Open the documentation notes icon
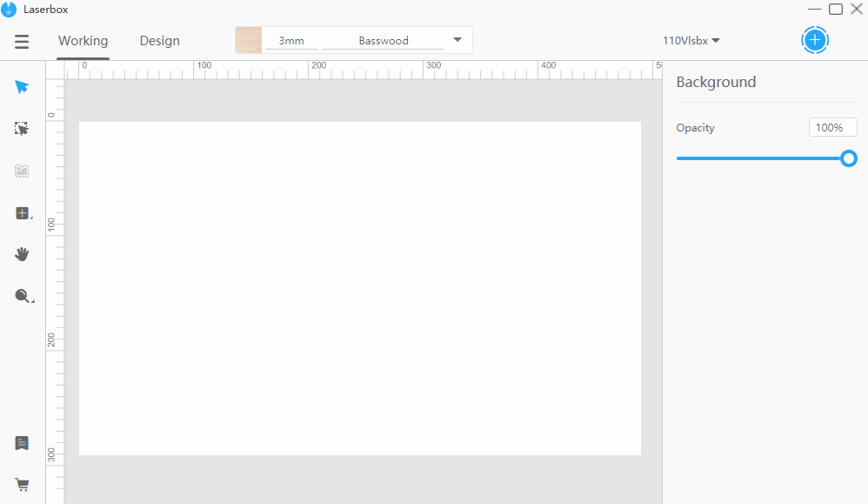Screen dimensions: 868x504 (21, 443)
